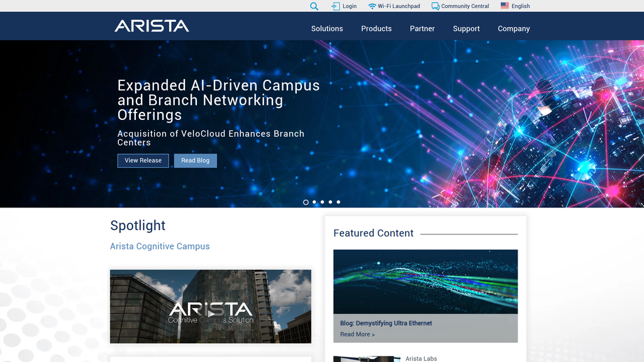644x362 pixels.
Task: Click the Arista logo in header
Action: (152, 26)
